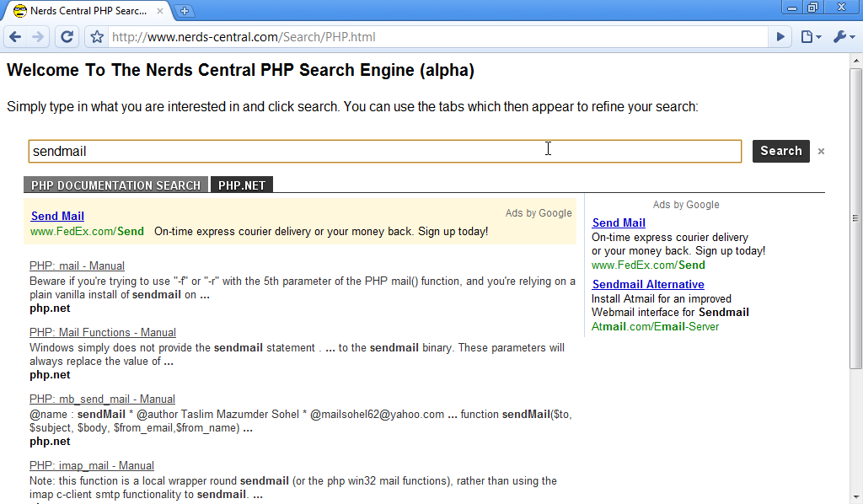Open the Sendmail Alternative ad link
The height and width of the screenshot is (504, 863).
point(647,284)
